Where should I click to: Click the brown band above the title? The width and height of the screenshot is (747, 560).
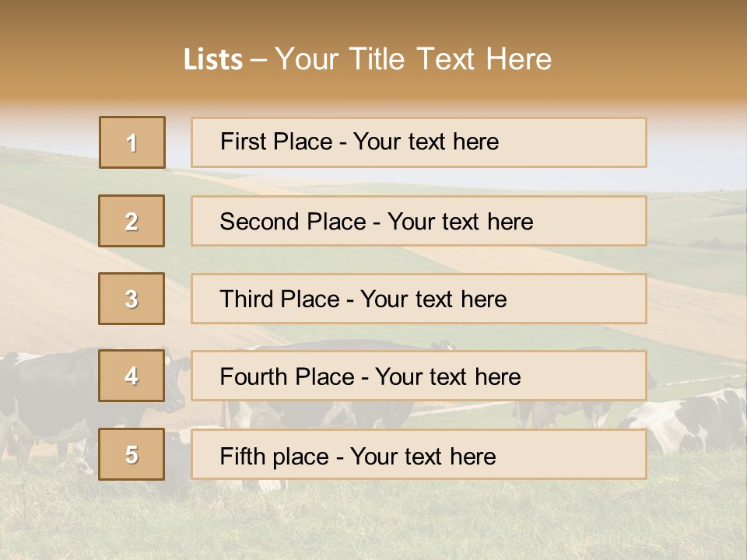coord(373,17)
